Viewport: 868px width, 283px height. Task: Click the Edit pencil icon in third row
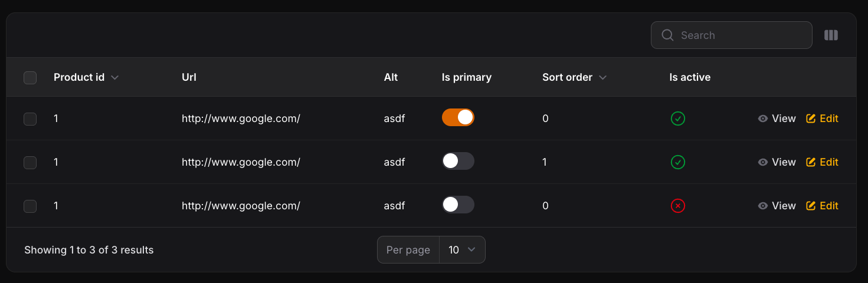(x=811, y=206)
